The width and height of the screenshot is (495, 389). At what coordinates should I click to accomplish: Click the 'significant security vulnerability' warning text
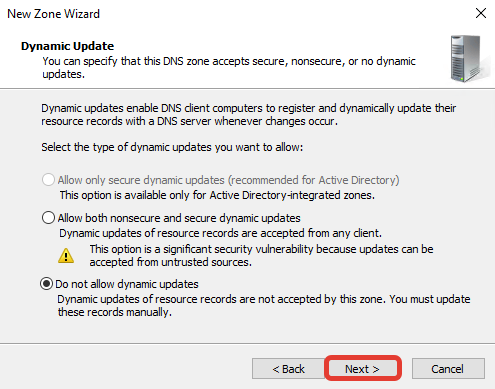point(261,256)
